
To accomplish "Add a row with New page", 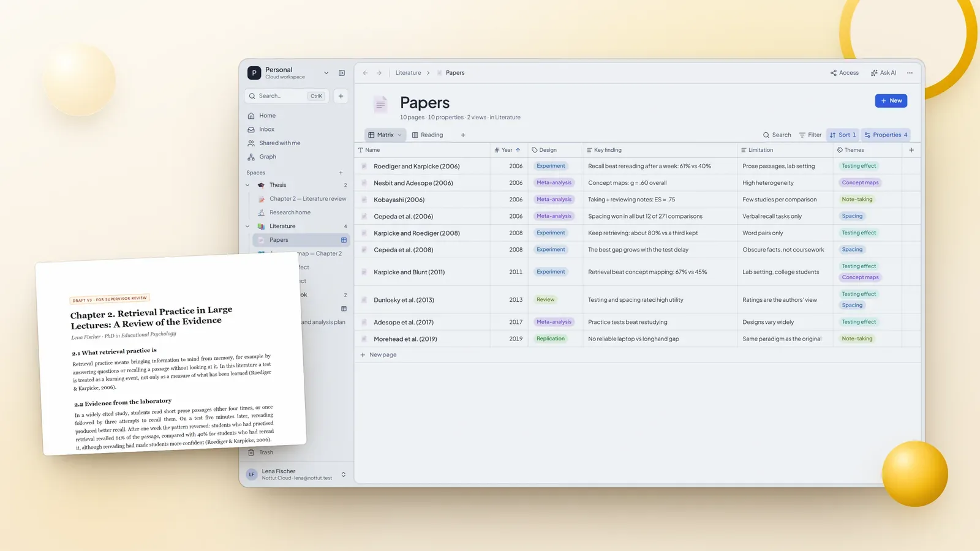I will (x=379, y=355).
